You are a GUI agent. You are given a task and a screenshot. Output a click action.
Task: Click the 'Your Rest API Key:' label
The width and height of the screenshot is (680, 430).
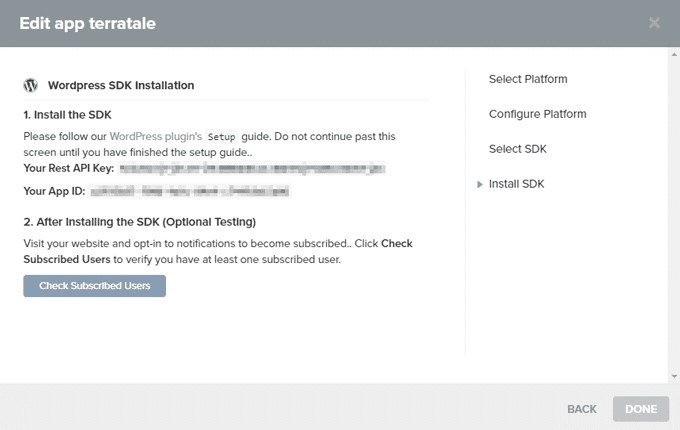(x=69, y=168)
